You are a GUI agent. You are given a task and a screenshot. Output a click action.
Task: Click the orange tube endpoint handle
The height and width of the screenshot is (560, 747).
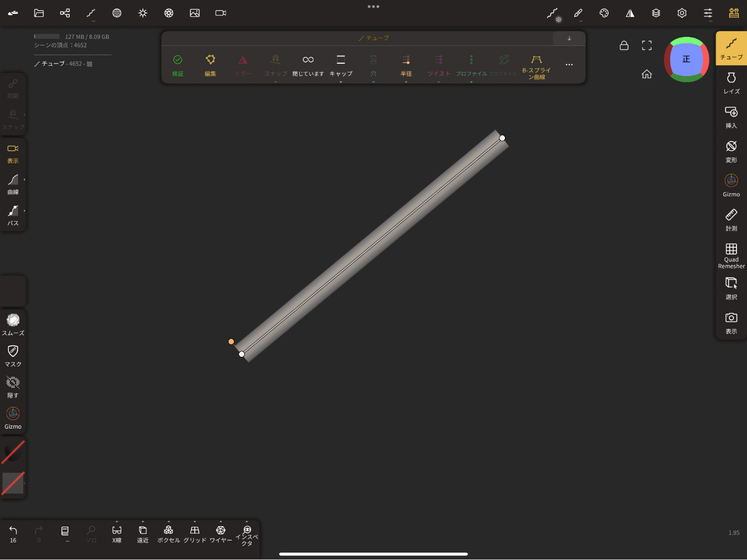coord(231,341)
